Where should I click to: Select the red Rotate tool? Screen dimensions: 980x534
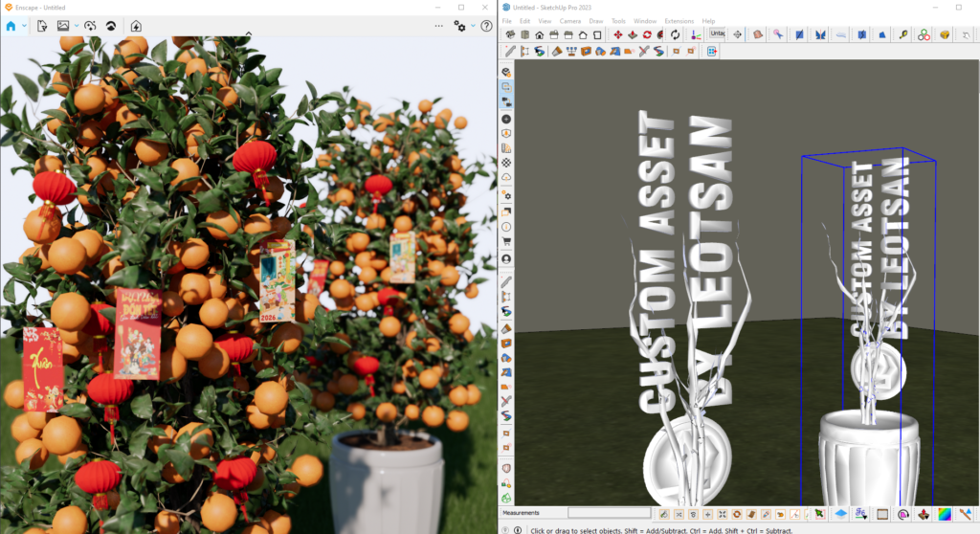click(x=647, y=35)
